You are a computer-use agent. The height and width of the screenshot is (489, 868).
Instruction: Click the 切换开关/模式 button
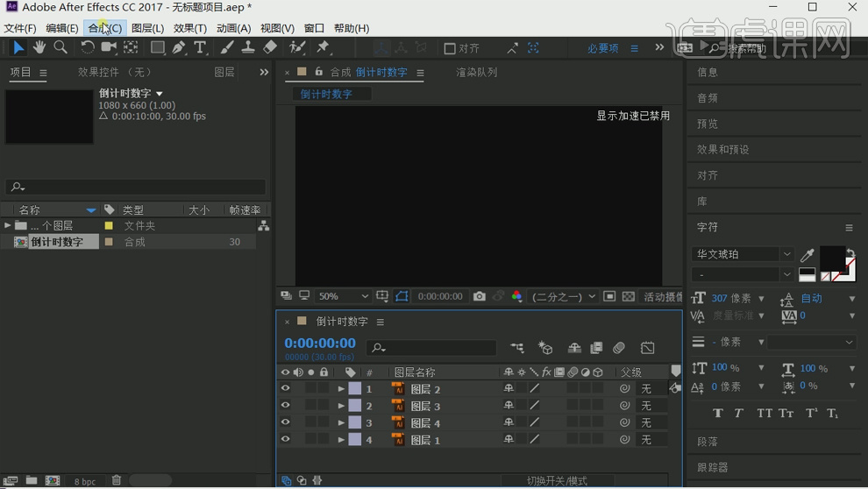pyautogui.click(x=557, y=481)
